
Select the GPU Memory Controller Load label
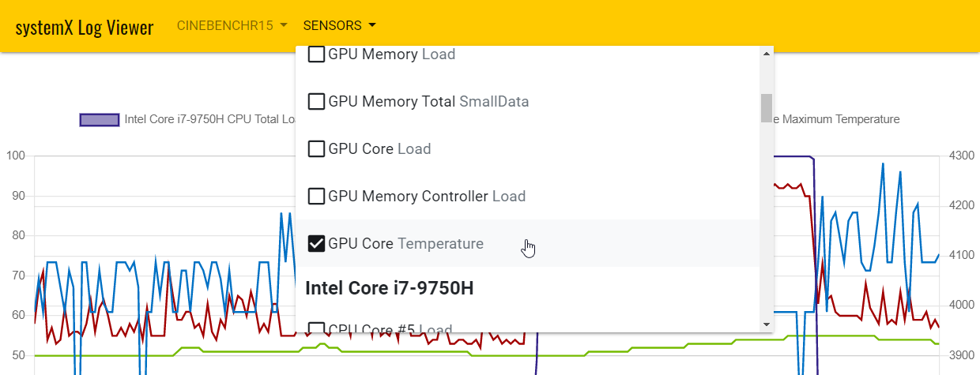(427, 196)
